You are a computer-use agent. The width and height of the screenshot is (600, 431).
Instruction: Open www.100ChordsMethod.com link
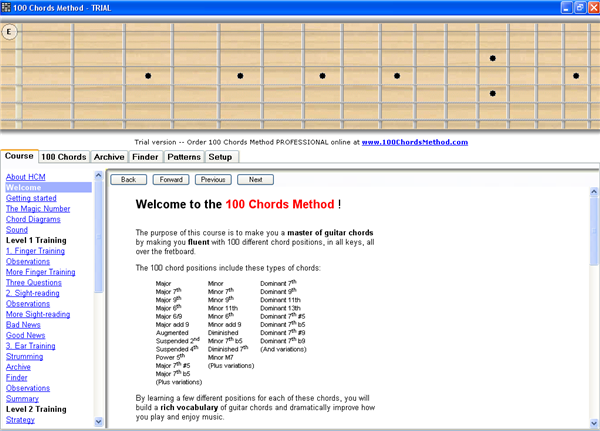coord(415,142)
